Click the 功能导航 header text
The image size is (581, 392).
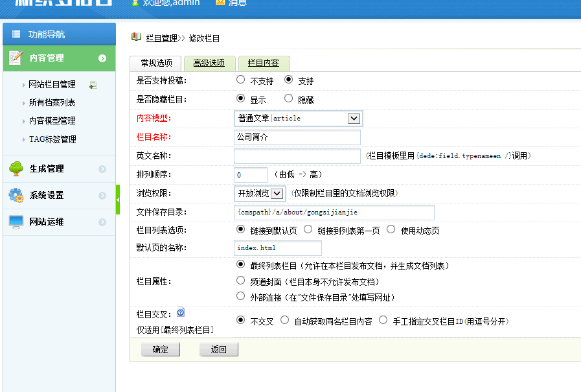click(x=47, y=34)
